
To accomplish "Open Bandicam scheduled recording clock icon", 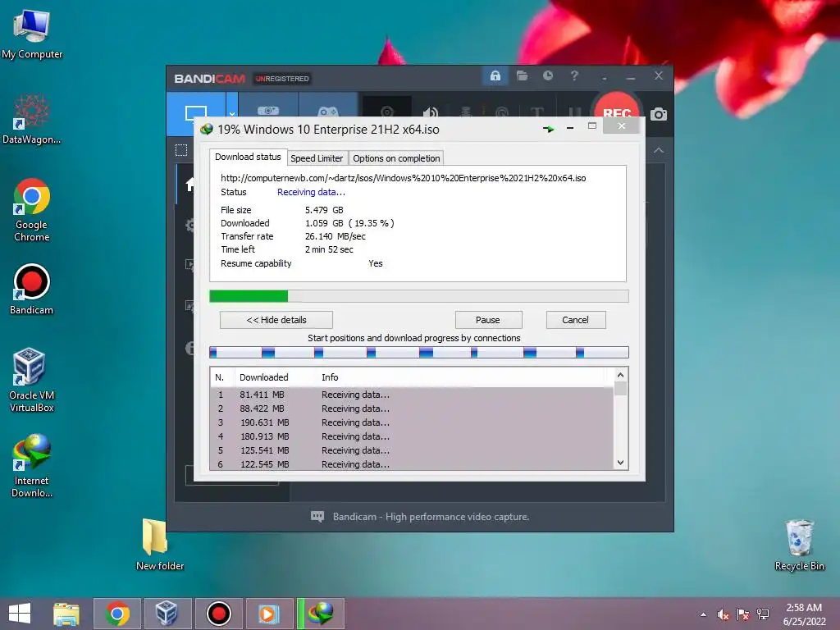I will tap(547, 75).
